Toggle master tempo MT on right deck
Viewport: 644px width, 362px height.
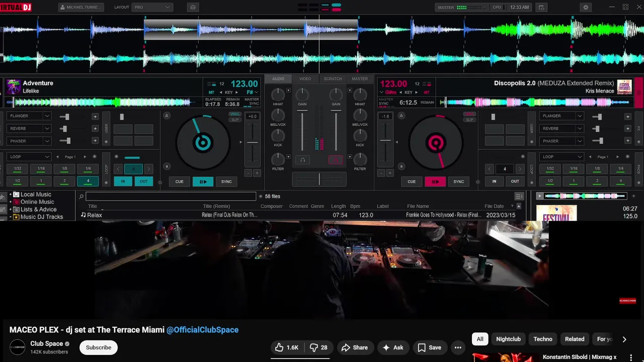[427, 93]
